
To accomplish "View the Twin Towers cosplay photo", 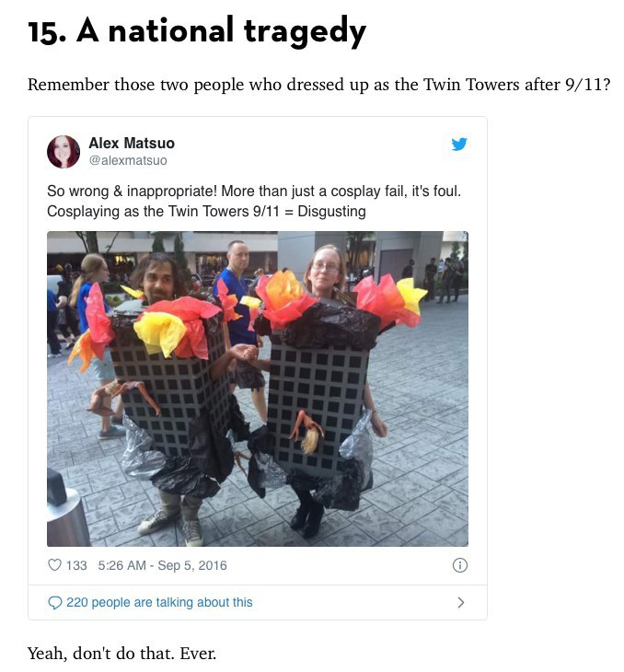I will [258, 388].
